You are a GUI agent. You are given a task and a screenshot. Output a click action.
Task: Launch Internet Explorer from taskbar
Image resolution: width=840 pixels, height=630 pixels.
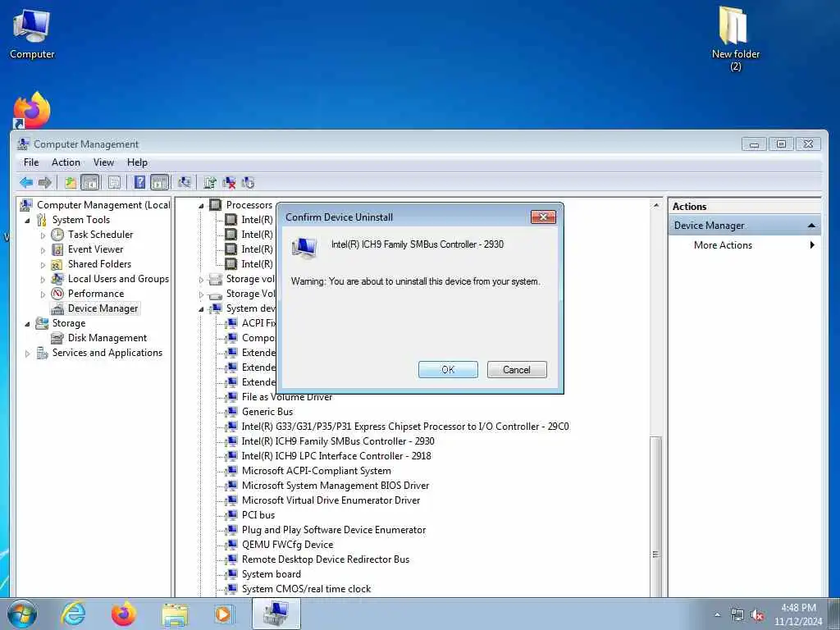coord(73,614)
